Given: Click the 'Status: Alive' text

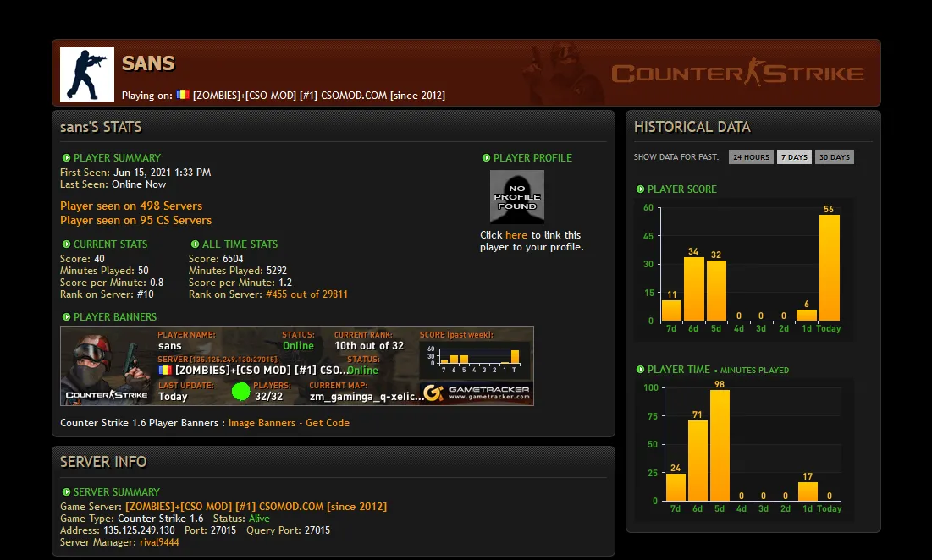Looking at the screenshot, I should (241, 519).
